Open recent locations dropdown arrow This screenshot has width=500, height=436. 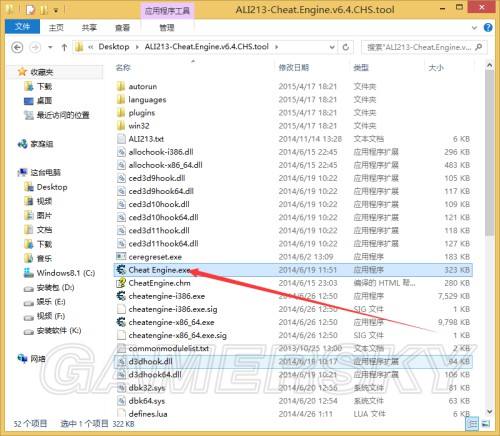(50, 47)
